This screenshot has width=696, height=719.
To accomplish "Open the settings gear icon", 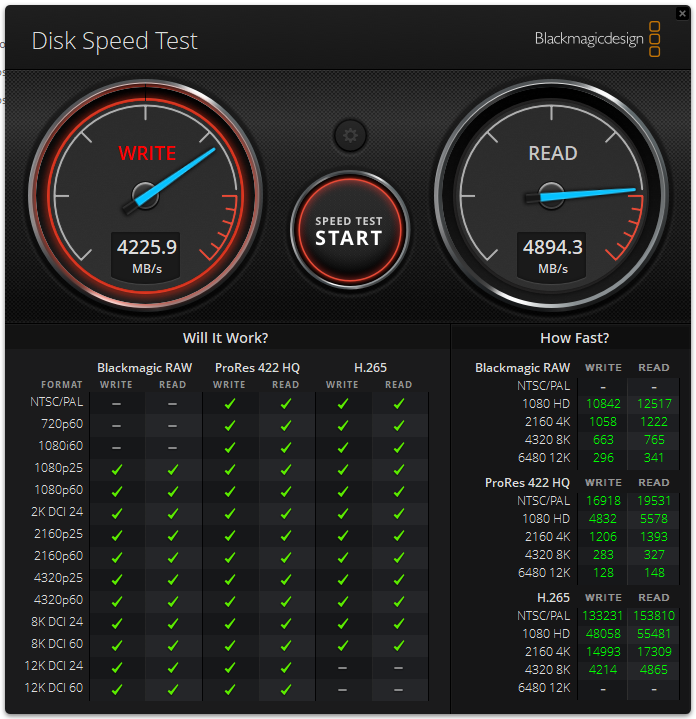I will 350,136.
